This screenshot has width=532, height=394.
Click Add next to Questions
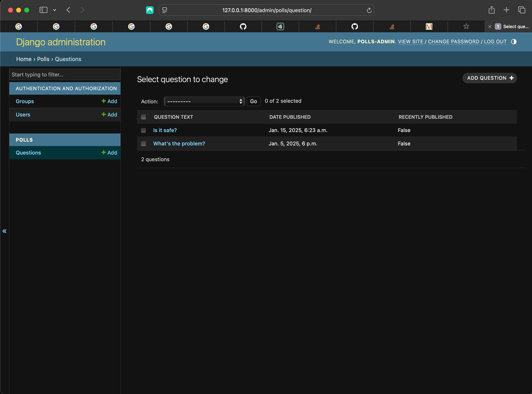coord(109,153)
